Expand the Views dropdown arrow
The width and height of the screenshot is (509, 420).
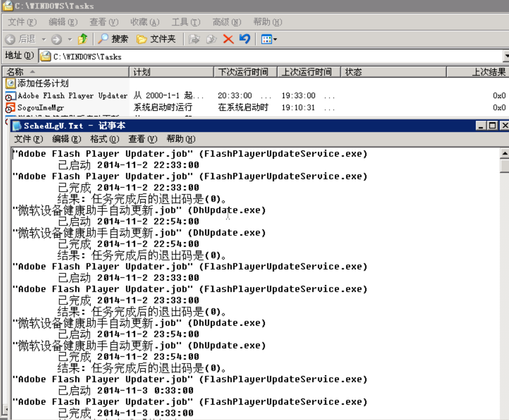pyautogui.click(x=275, y=39)
